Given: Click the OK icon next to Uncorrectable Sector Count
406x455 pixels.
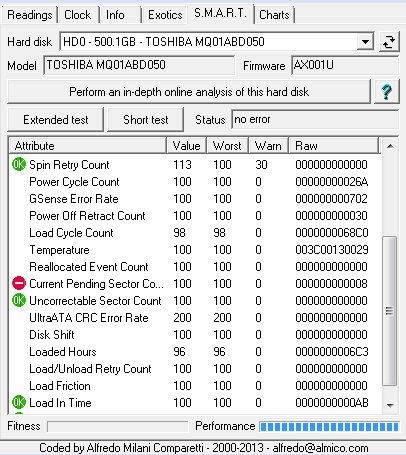Looking at the screenshot, I should click(19, 300).
